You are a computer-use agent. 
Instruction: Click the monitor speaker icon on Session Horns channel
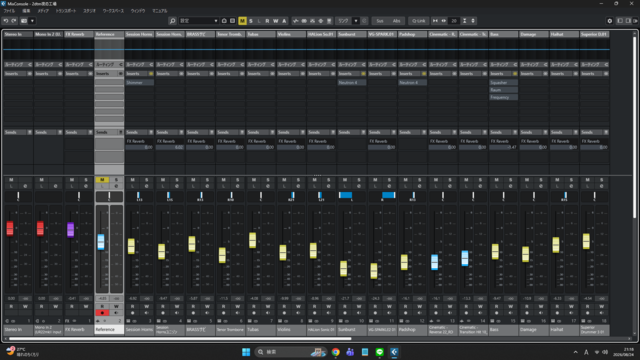point(147,313)
